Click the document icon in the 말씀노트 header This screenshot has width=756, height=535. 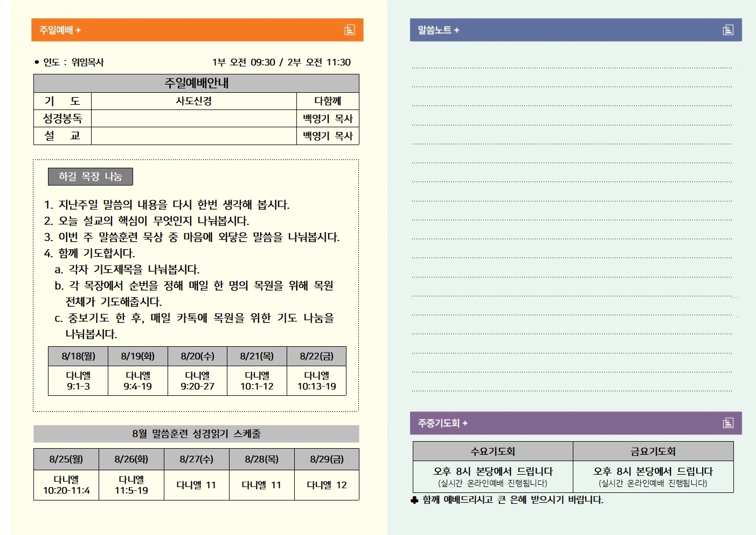728,30
